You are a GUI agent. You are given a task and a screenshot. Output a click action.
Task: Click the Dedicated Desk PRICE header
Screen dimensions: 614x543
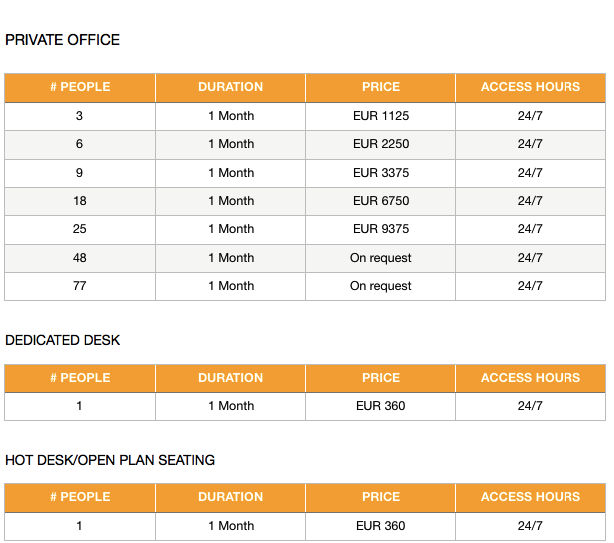pos(381,378)
